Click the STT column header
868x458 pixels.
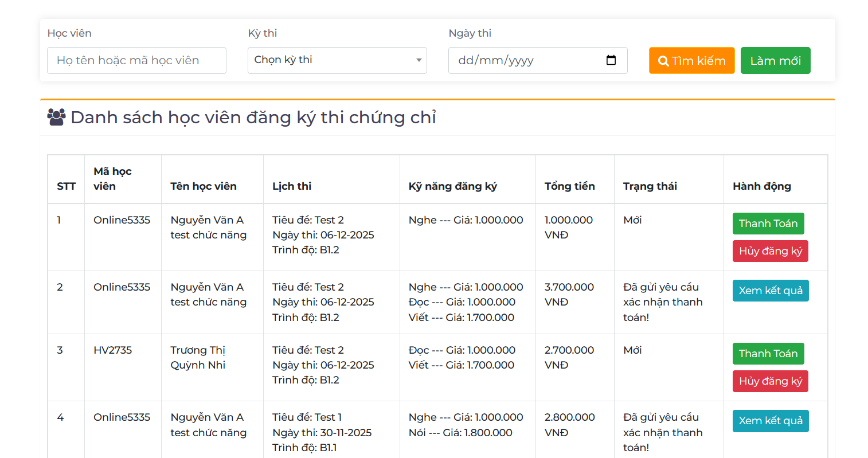click(66, 186)
